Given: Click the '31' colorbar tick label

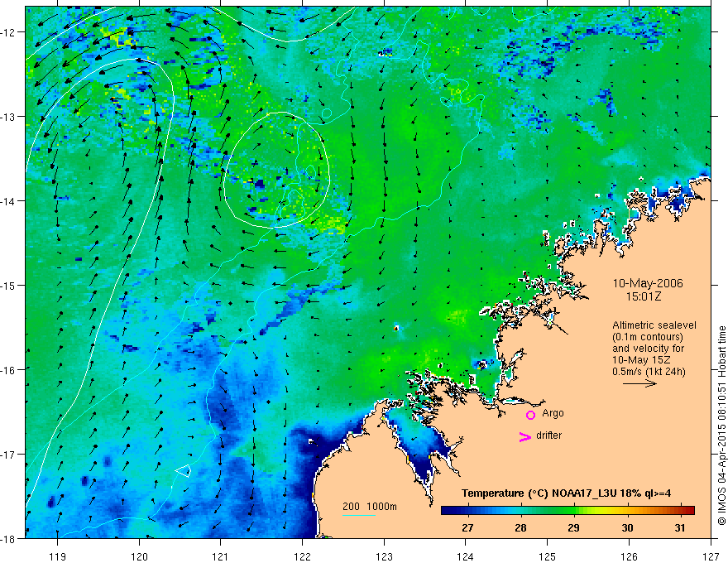Looking at the screenshot, I should pos(680,527).
